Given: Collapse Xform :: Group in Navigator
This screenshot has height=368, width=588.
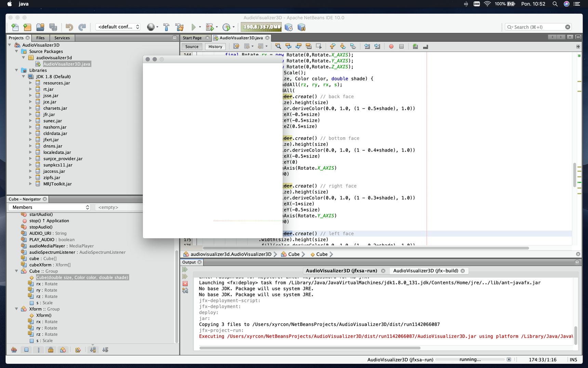Looking at the screenshot, I should pos(16,309).
